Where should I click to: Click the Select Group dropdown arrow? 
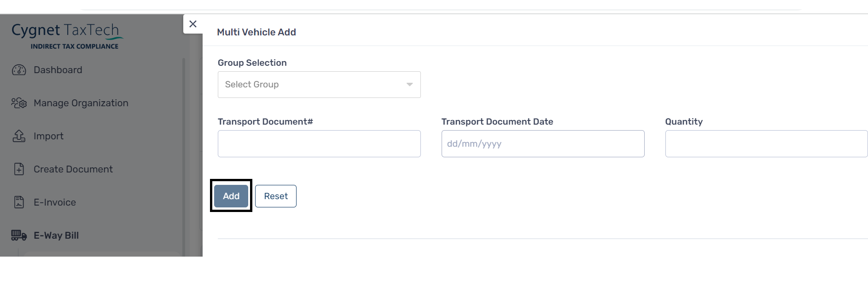click(409, 85)
